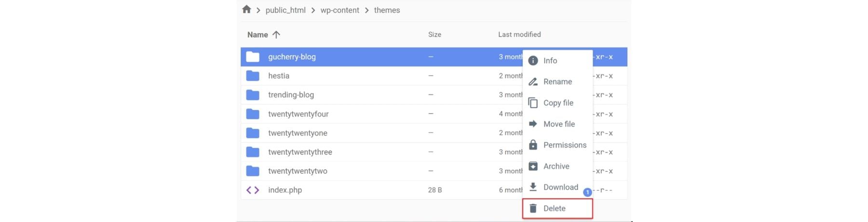Click the home icon in breadcrumb
This screenshot has width=868, height=222.
click(x=246, y=10)
